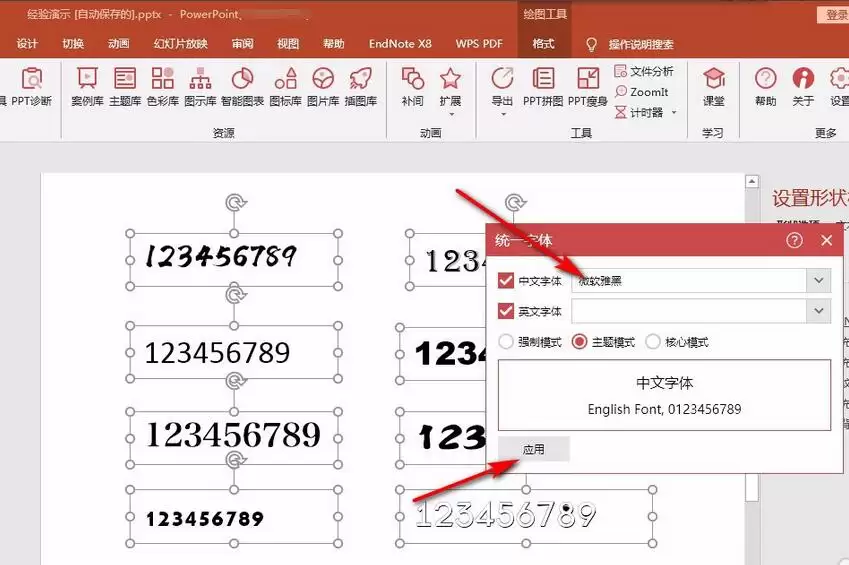Expand the 中文字体 font dropdown arrow
The image size is (849, 565).
point(819,281)
